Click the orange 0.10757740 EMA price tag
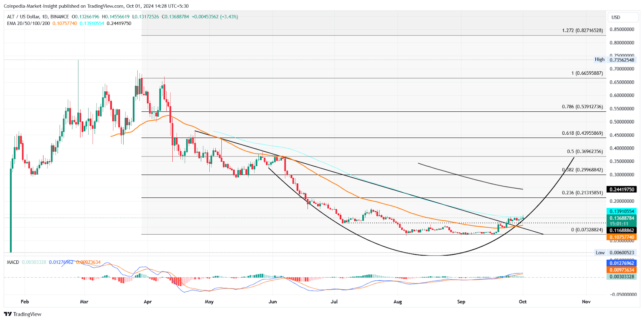This screenshot has height=321, width=644. click(x=622, y=237)
